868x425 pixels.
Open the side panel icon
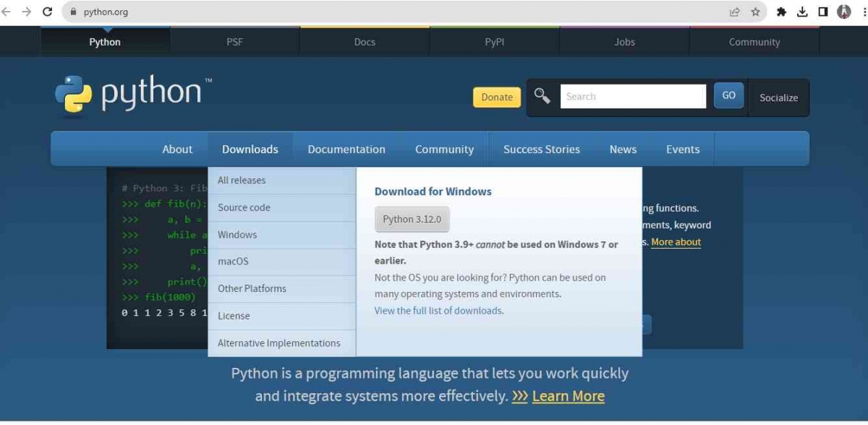pyautogui.click(x=823, y=12)
